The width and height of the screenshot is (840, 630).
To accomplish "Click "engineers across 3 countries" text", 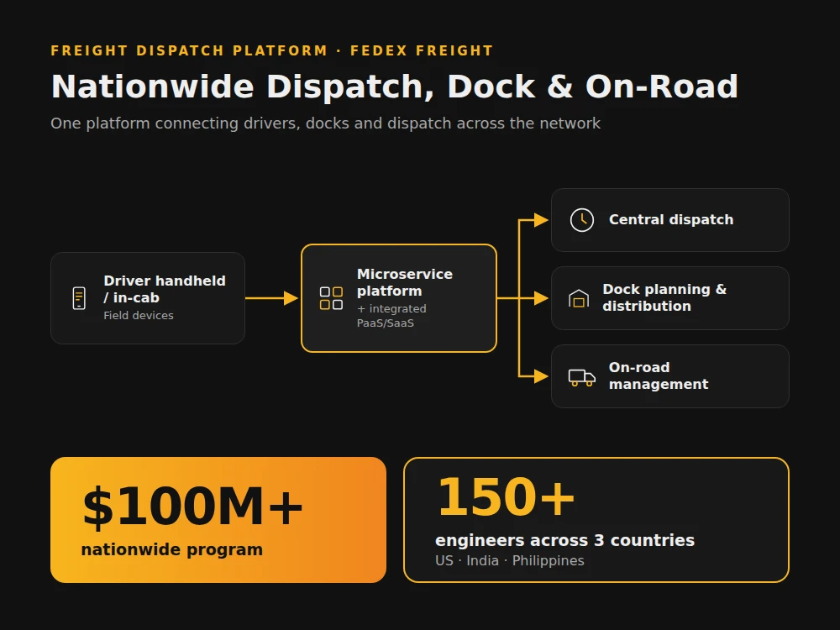I will (564, 540).
